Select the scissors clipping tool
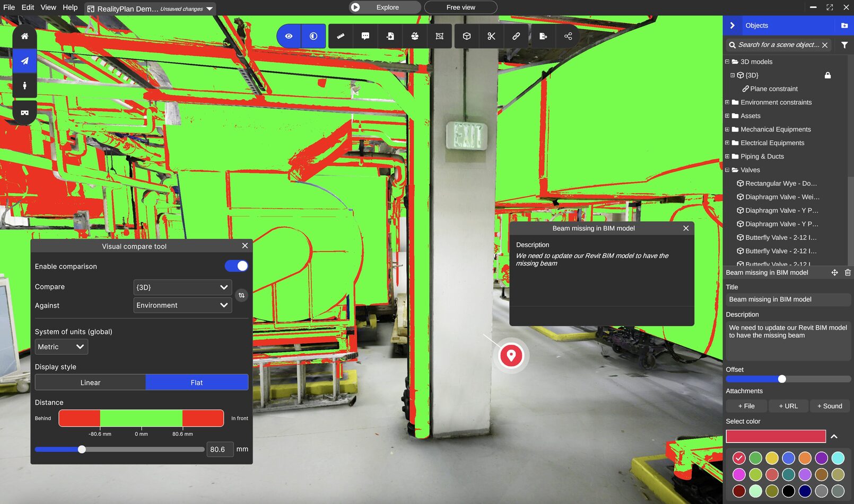Viewport: 854px width, 504px height. (x=491, y=36)
